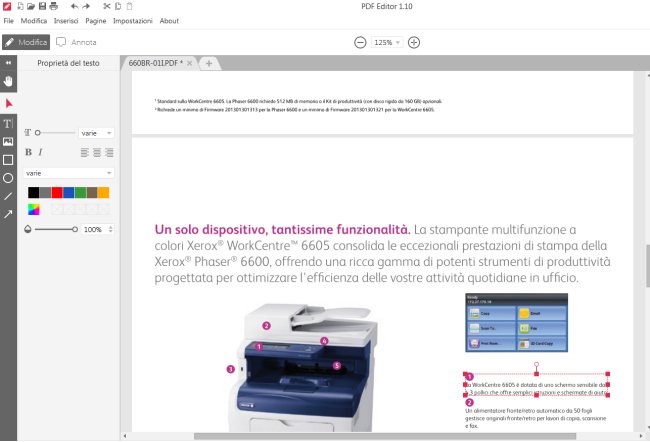650x442 pixels.
Task: Open the 125% zoom level dropdown
Action: tap(387, 42)
